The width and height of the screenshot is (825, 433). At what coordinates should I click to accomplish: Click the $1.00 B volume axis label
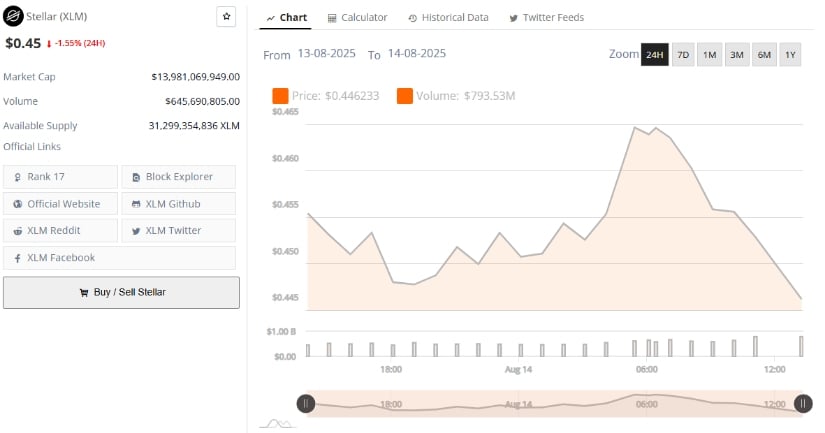click(281, 332)
